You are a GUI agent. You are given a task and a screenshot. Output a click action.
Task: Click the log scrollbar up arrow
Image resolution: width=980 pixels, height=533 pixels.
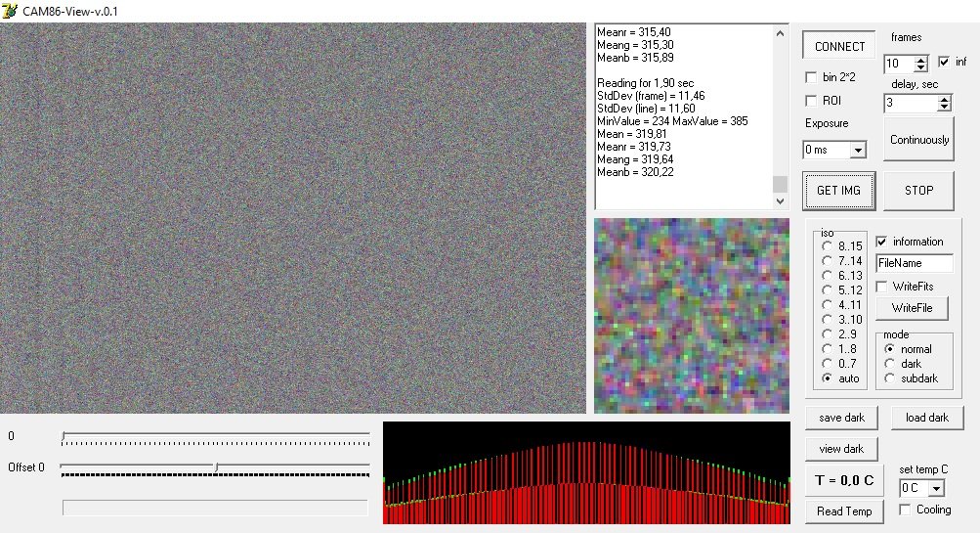click(x=780, y=33)
